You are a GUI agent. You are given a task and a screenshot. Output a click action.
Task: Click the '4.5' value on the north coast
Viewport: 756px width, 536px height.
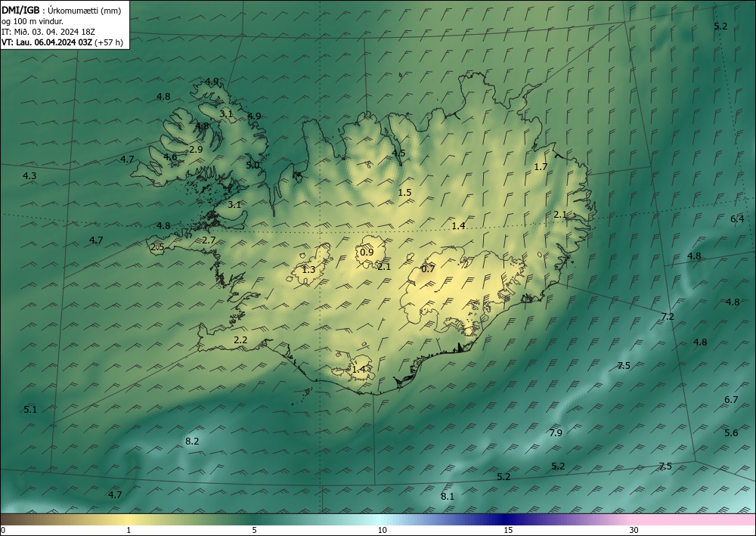(x=398, y=153)
